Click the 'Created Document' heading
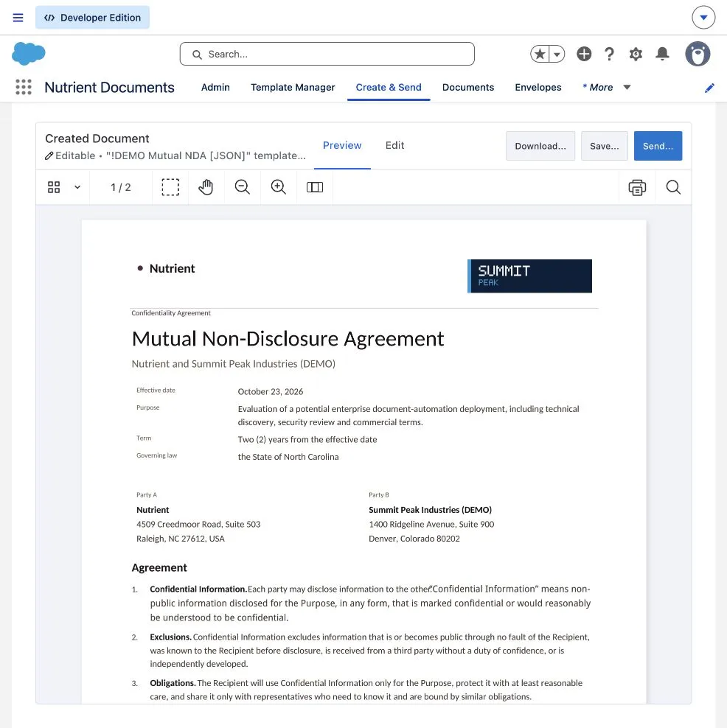The image size is (727, 728). click(97, 139)
